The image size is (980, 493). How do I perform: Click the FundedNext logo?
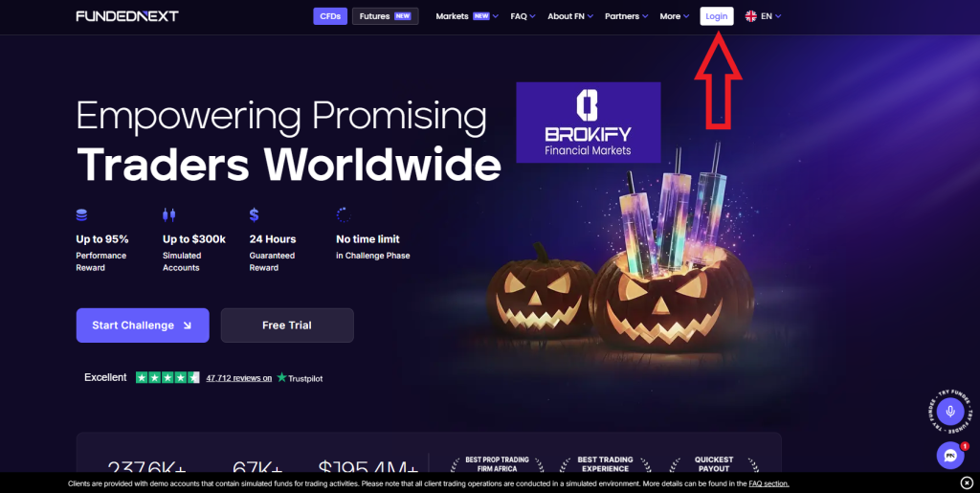point(127,16)
